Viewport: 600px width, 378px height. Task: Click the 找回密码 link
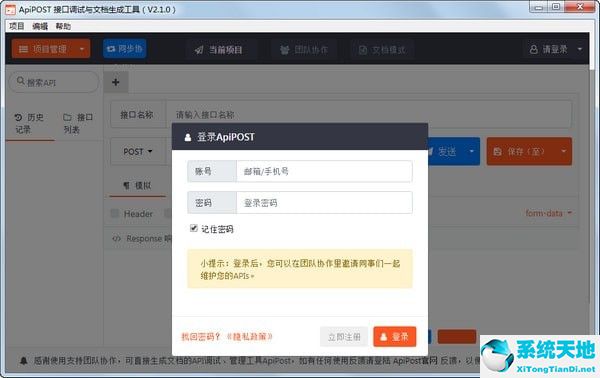(x=200, y=337)
